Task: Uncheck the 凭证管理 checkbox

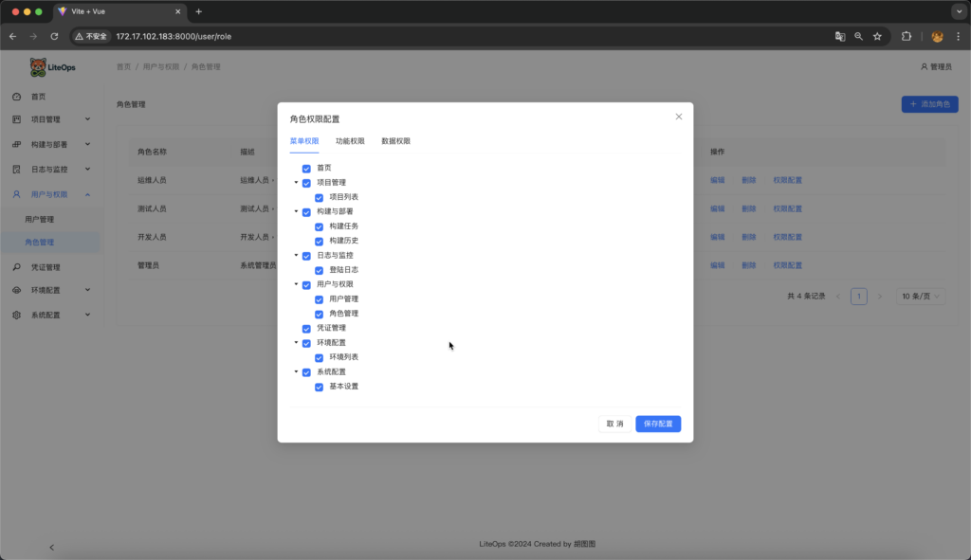Action: tap(306, 329)
